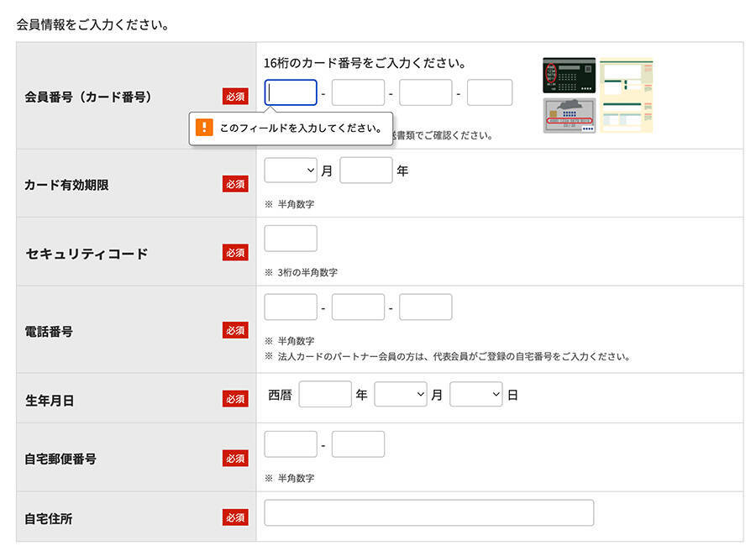The height and width of the screenshot is (551, 756).
Task: Click the 必須 badge beside 電話番号
Action: pyautogui.click(x=234, y=331)
